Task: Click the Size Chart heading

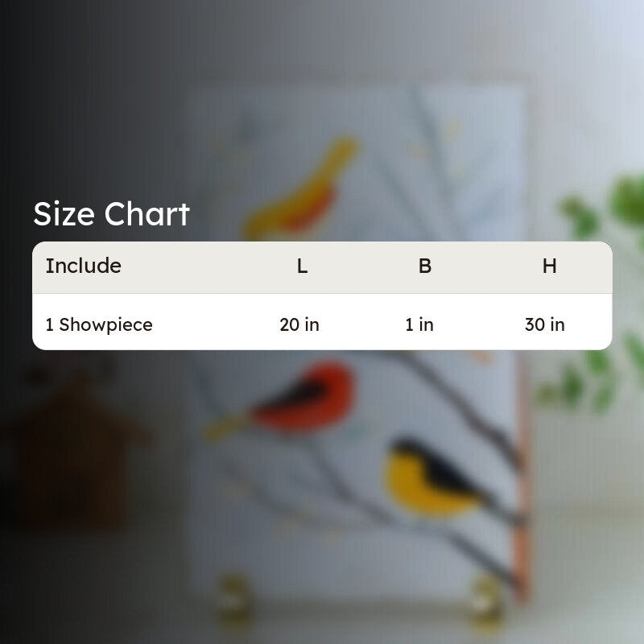Action: pos(111,214)
